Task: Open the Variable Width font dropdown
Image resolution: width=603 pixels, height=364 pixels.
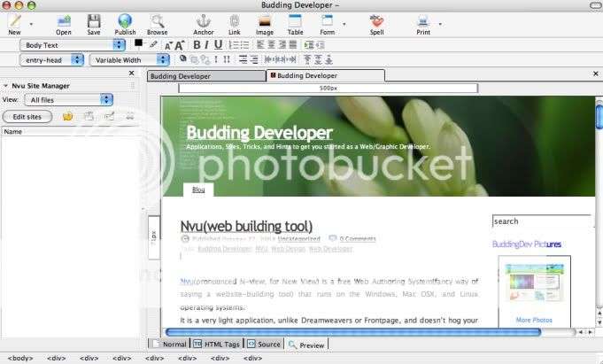Action: 129,60
